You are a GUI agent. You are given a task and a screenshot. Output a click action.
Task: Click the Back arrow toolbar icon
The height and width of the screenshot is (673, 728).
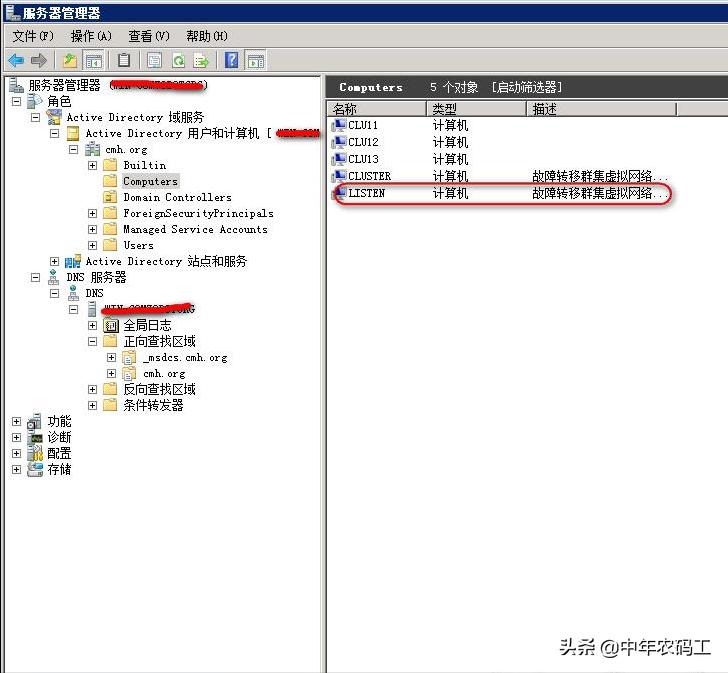(17, 60)
